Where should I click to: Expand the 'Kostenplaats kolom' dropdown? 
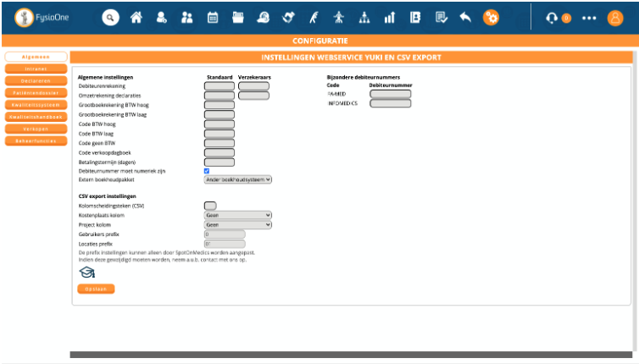click(238, 215)
